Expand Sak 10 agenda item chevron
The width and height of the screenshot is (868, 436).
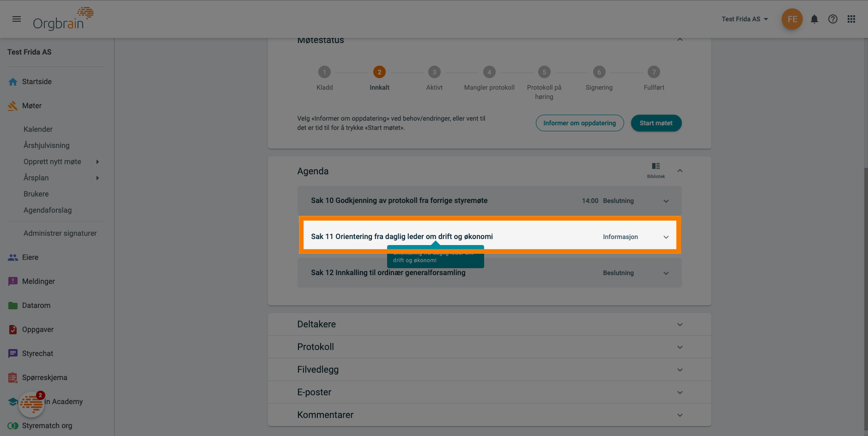[666, 201]
